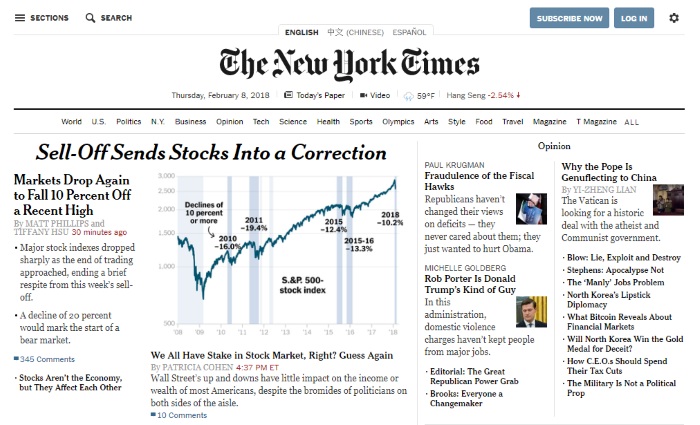Click the 10 Comments bubble icon

point(153,414)
